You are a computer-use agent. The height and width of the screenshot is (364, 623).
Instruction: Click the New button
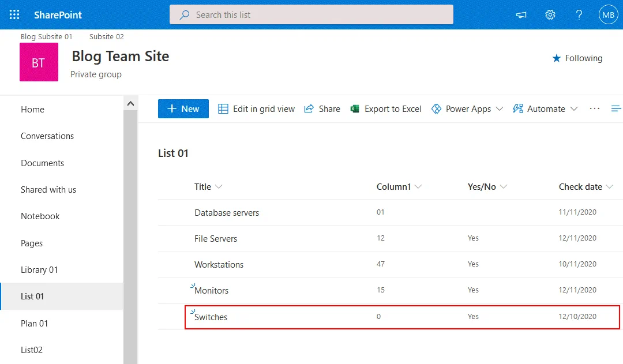183,109
